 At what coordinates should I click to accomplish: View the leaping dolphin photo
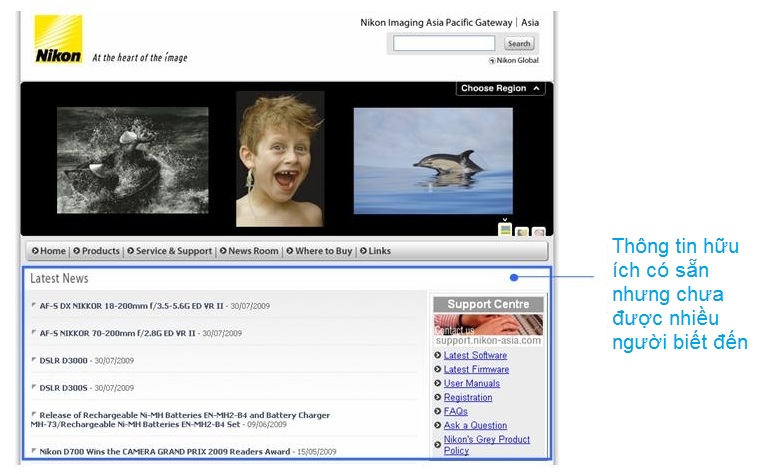(x=433, y=161)
